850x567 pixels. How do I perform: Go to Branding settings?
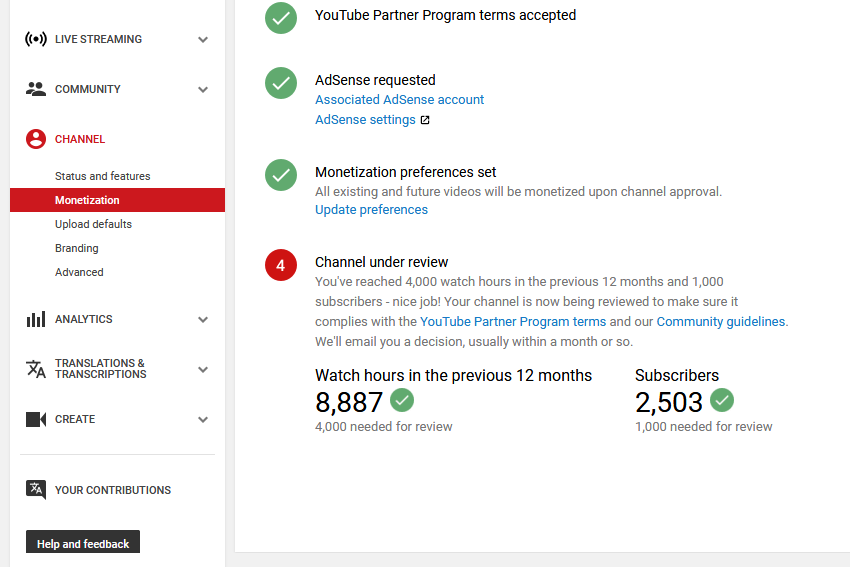click(x=76, y=248)
